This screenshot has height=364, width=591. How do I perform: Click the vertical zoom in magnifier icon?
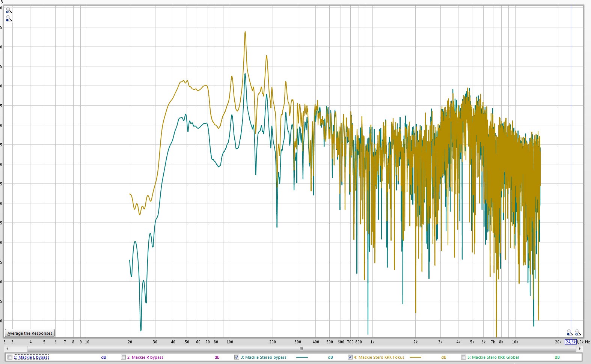tap(9, 11)
